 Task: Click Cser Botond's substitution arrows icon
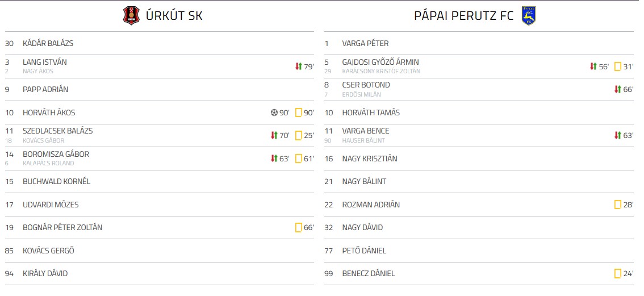click(x=617, y=89)
